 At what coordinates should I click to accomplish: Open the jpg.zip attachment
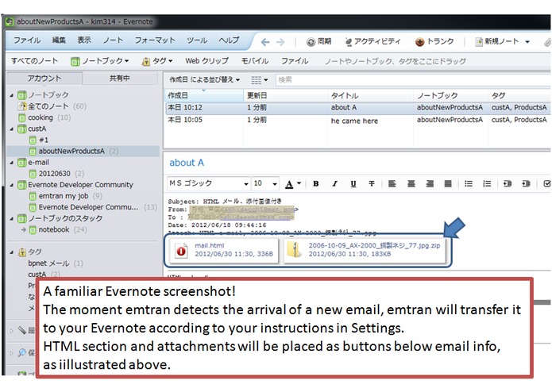[x=365, y=250]
